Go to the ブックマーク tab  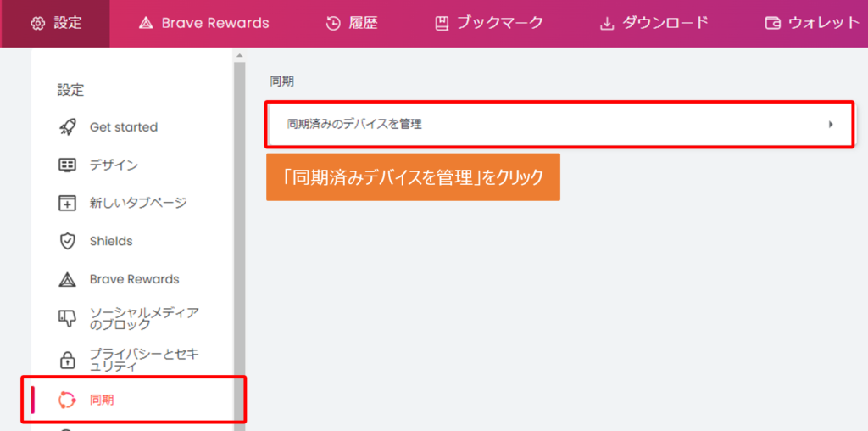tap(489, 23)
